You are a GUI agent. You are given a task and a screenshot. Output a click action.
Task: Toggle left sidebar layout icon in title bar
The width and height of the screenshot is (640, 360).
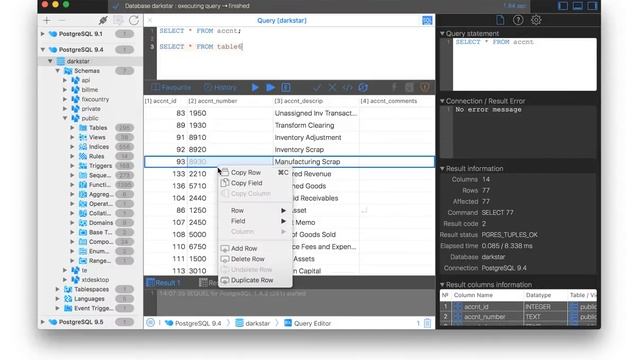tap(563, 6)
